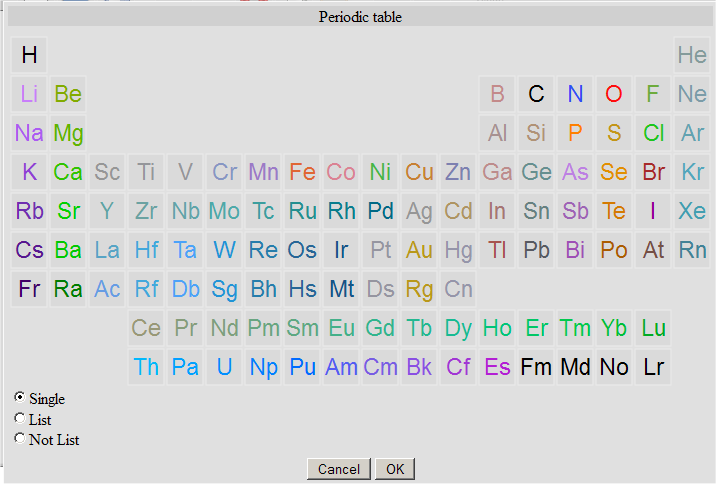This screenshot has height=484, width=716.
Task: Enable the Single selection mode
Action: tap(20, 398)
